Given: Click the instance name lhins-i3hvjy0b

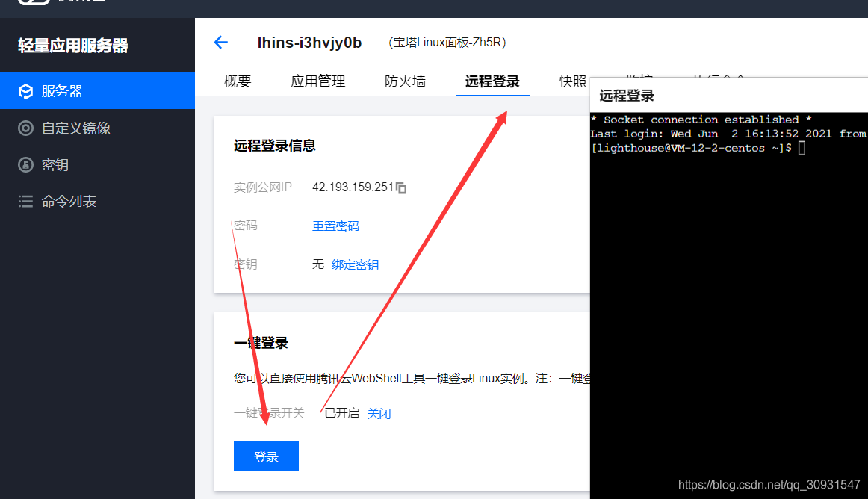Looking at the screenshot, I should (x=309, y=43).
